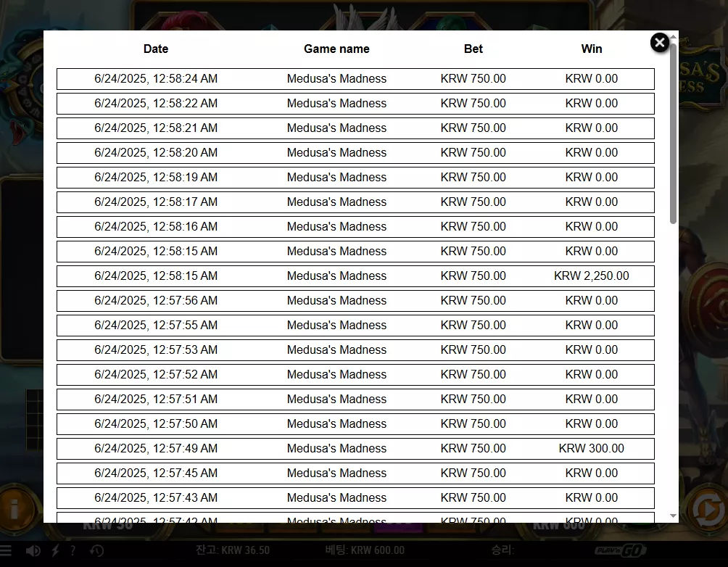Image resolution: width=728 pixels, height=567 pixels.
Task: Select the 12:58:22 AM history row
Action: (x=355, y=104)
